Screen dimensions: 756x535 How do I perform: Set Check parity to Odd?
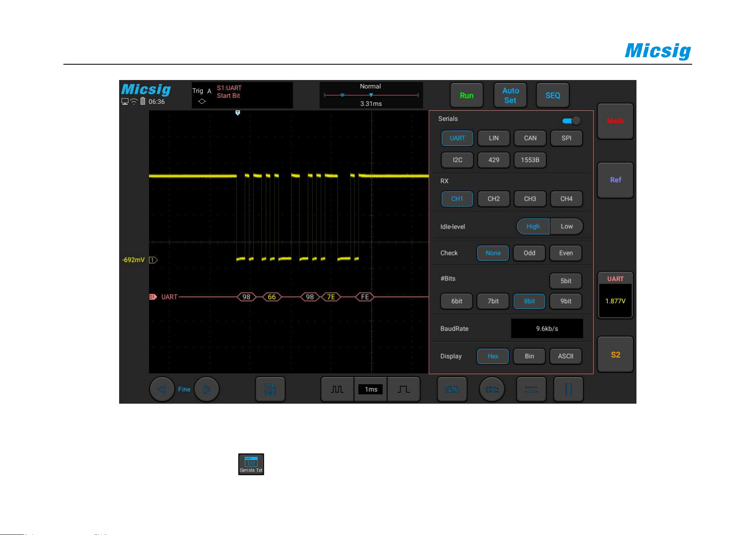point(529,253)
